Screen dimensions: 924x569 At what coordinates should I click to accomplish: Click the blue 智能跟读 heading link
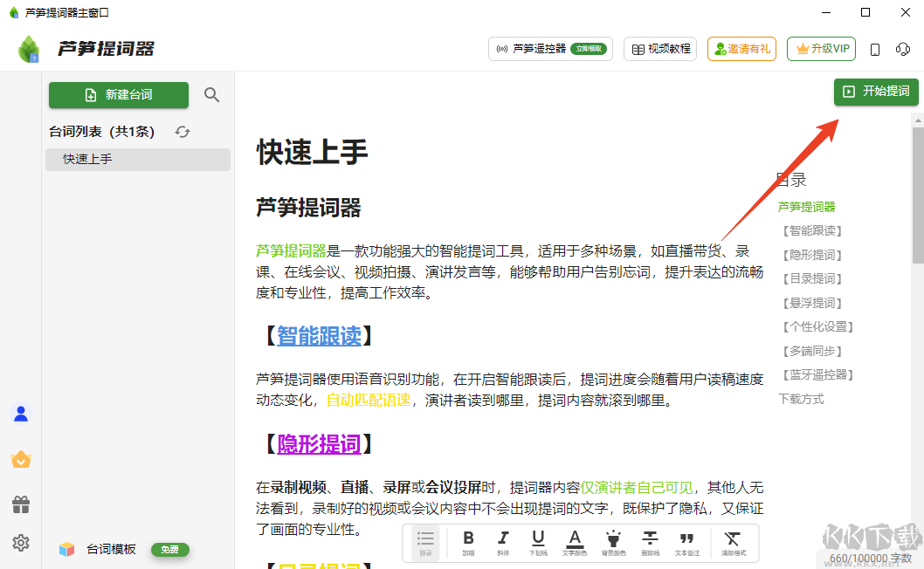tap(319, 336)
